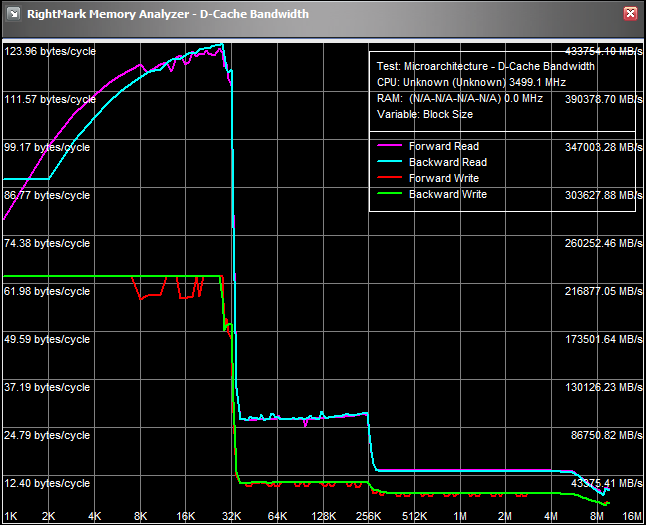Click the 216877.05 MB/s axis label
646x525 pixels.
click(x=604, y=291)
